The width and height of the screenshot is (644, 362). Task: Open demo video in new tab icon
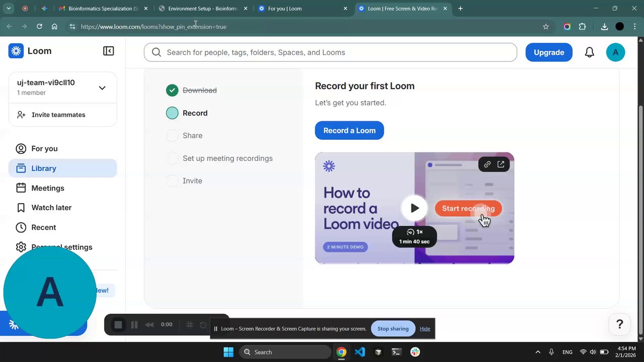[x=501, y=164]
